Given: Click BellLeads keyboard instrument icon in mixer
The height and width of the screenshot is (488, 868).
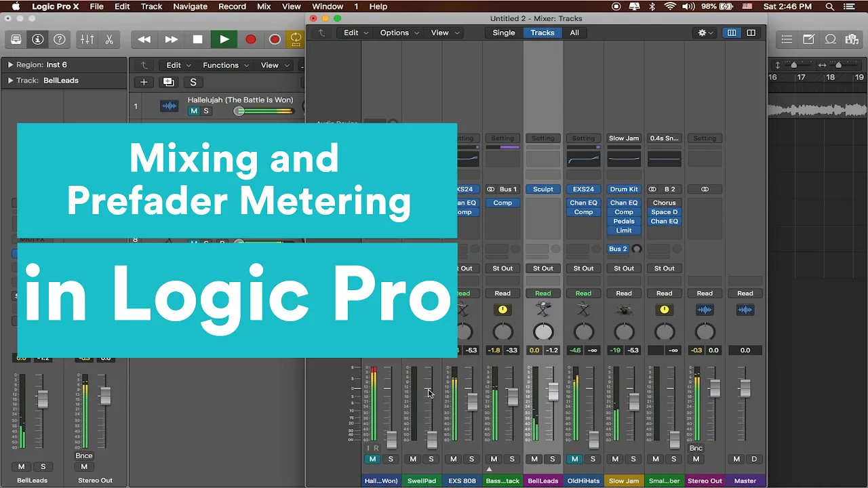Looking at the screenshot, I should 542,310.
